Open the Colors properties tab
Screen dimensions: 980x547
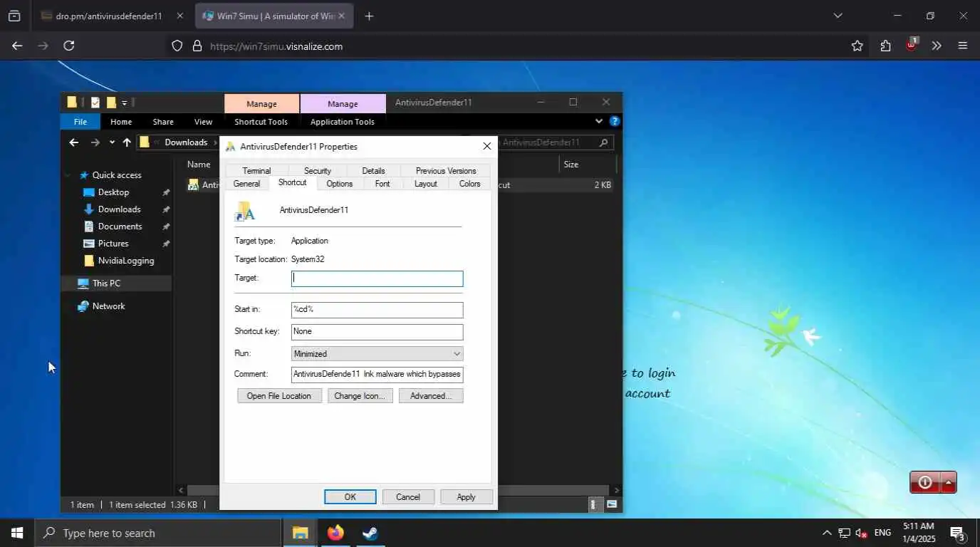click(x=469, y=184)
